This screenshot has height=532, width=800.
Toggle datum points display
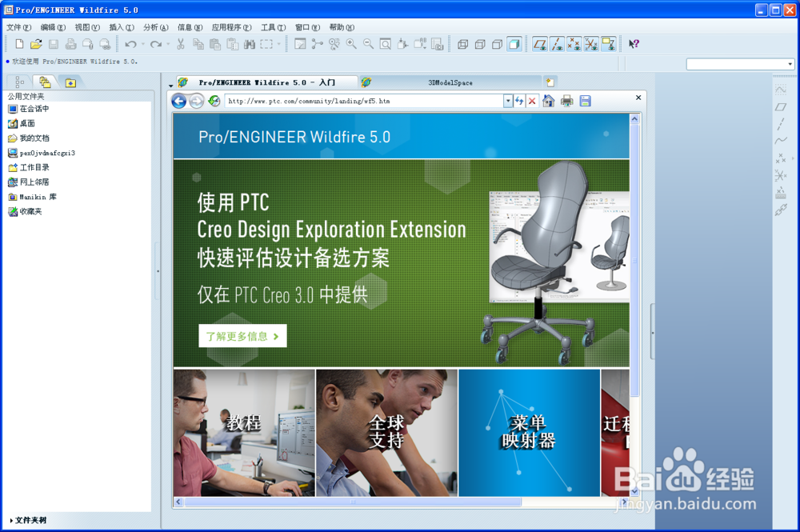point(574,44)
